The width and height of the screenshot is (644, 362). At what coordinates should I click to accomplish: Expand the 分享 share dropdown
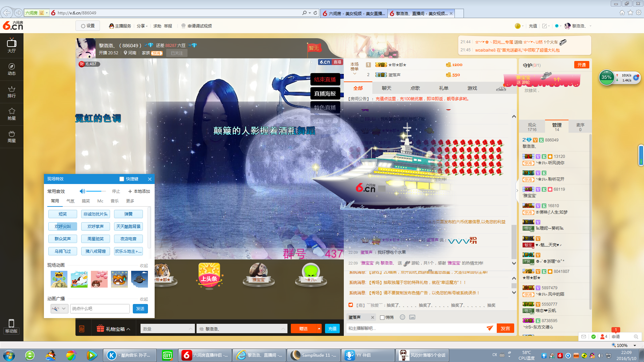coord(142,26)
